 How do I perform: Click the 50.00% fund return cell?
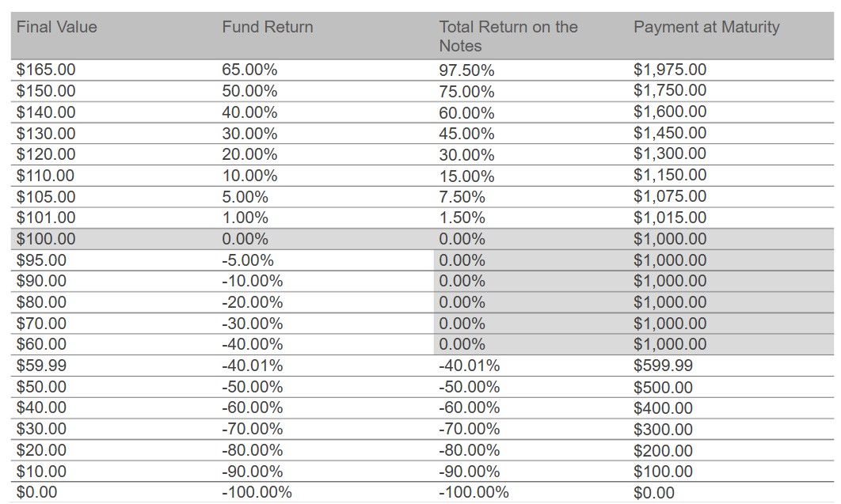[x=249, y=91]
